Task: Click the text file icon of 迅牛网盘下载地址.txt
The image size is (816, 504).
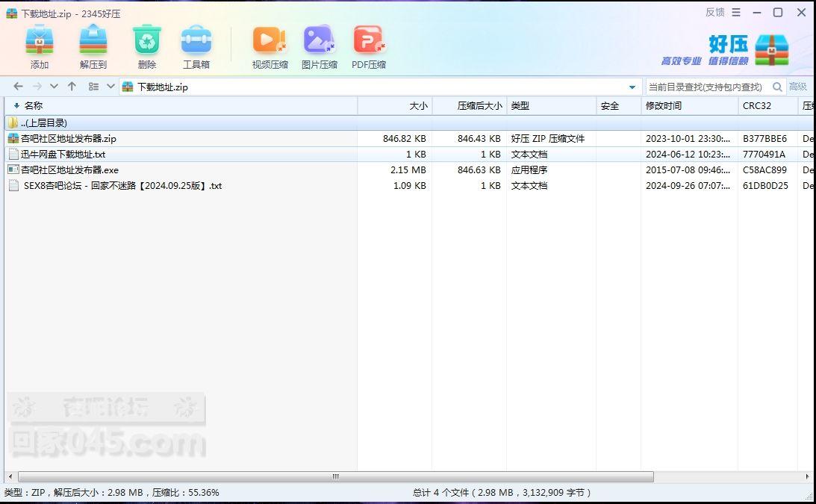Action: click(13, 154)
